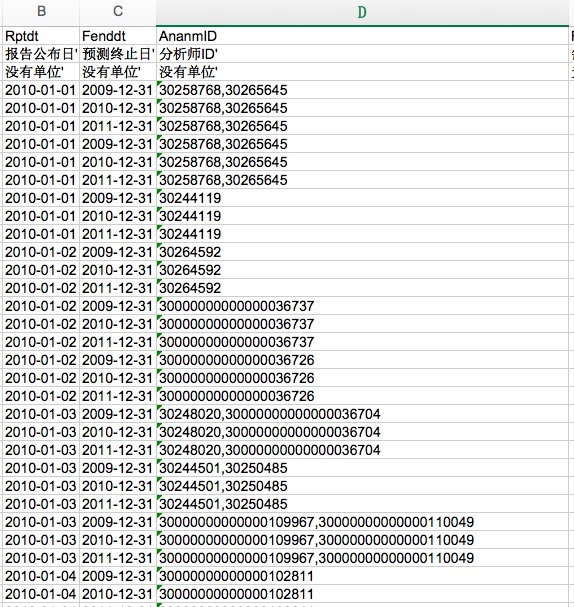
Task: Select ID 30248020,…36704 in the 2009-12-31 Fenddt row
Action: 362,414
